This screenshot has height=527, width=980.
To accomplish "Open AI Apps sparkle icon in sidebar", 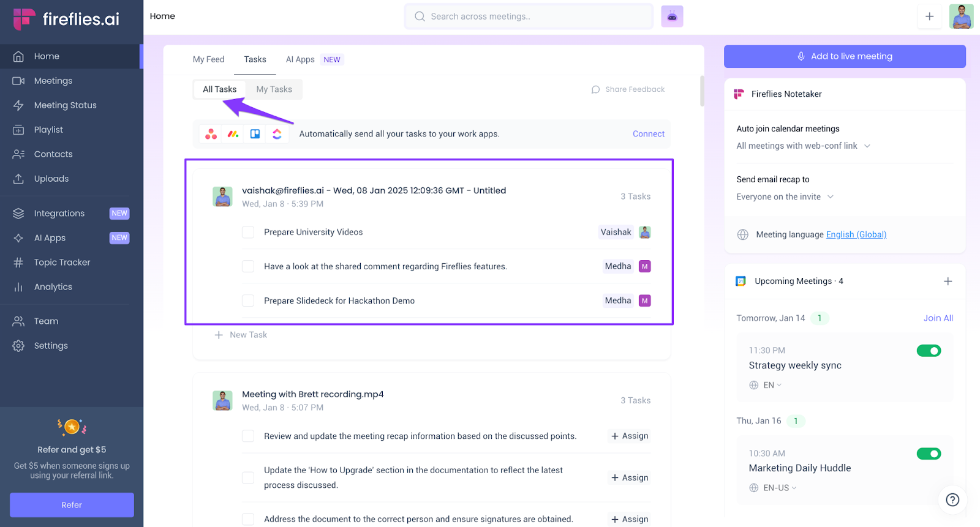I will [18, 238].
